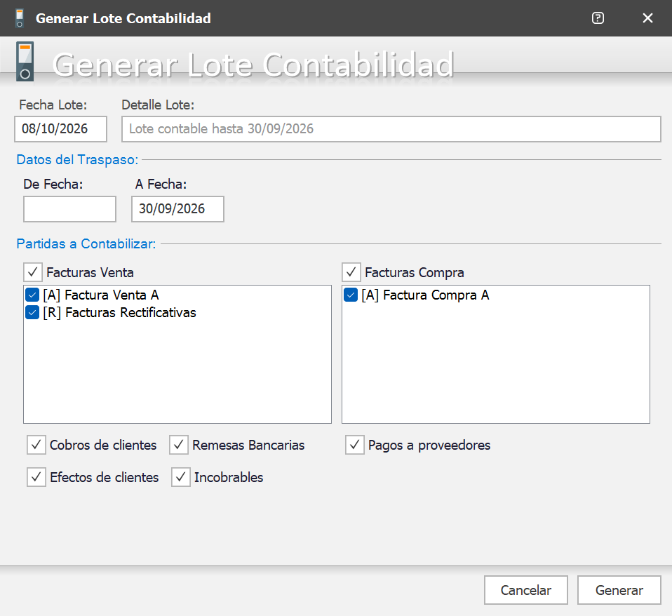This screenshot has height=616, width=672.
Task: Uncheck Pagos a proveedores
Action: click(354, 445)
